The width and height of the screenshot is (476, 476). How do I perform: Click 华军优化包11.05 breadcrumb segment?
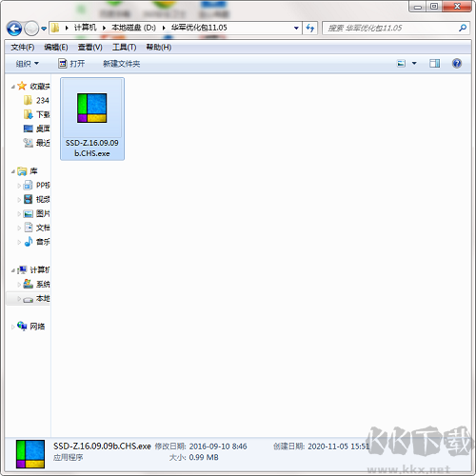199,28
